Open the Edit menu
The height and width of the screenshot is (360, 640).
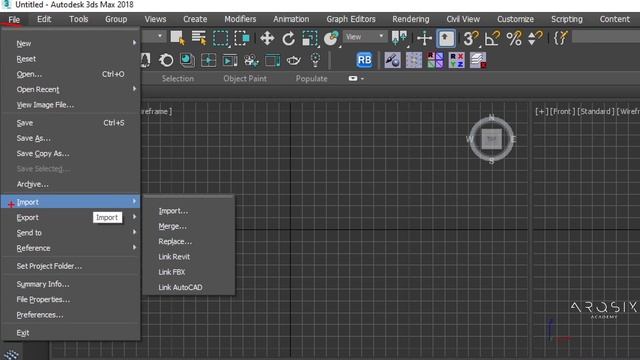[44, 19]
